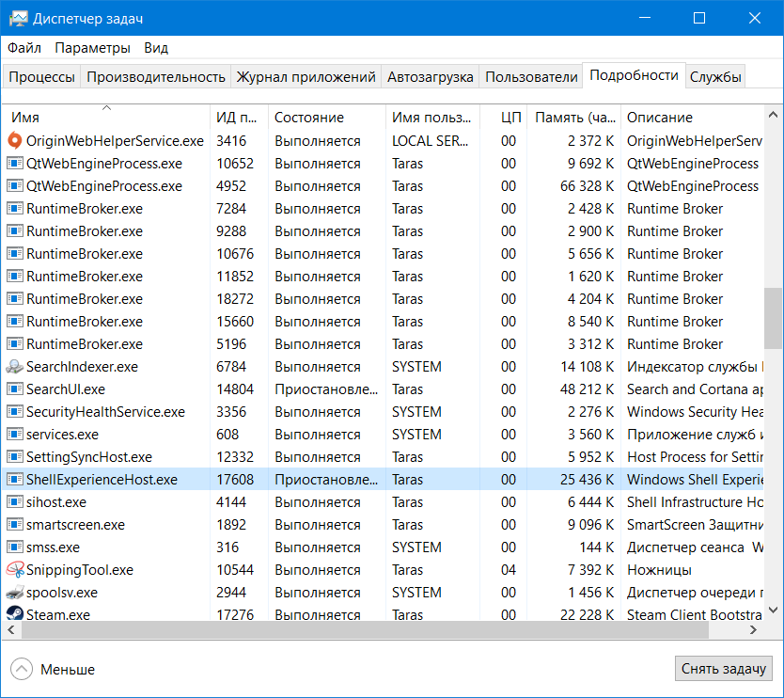Click the horizontal scrollbar right arrow

754,630
